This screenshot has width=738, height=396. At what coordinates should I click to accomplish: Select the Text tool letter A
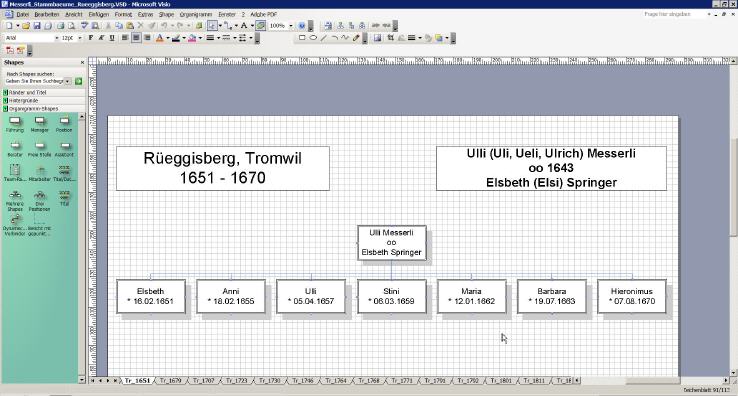coord(244,25)
